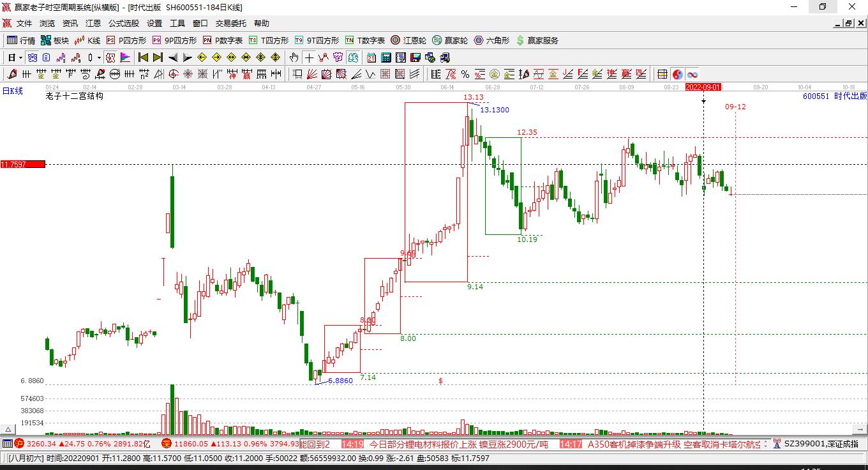Open the calculator icon
868x470 pixels.
pyautogui.click(x=385, y=57)
